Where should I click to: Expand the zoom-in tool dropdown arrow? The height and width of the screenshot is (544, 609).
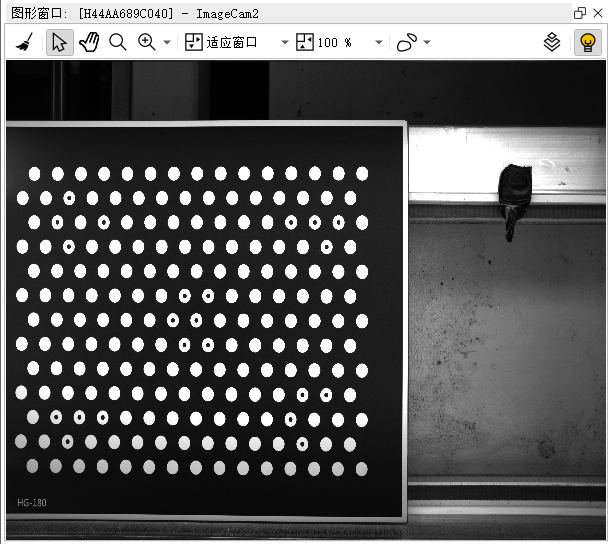167,43
